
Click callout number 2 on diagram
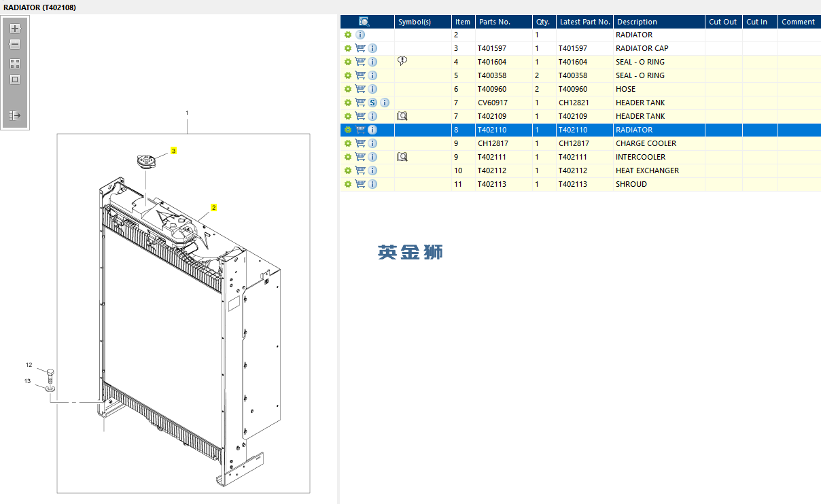[213, 208]
